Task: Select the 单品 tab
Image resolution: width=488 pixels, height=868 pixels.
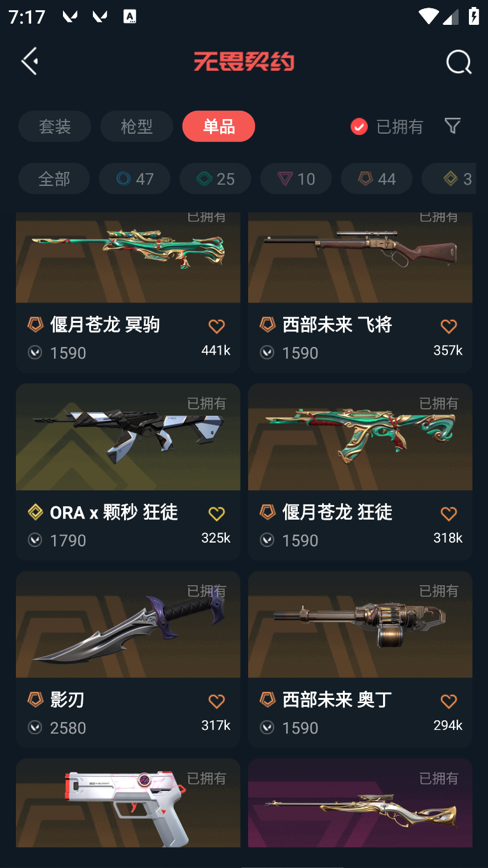Action: click(x=219, y=126)
